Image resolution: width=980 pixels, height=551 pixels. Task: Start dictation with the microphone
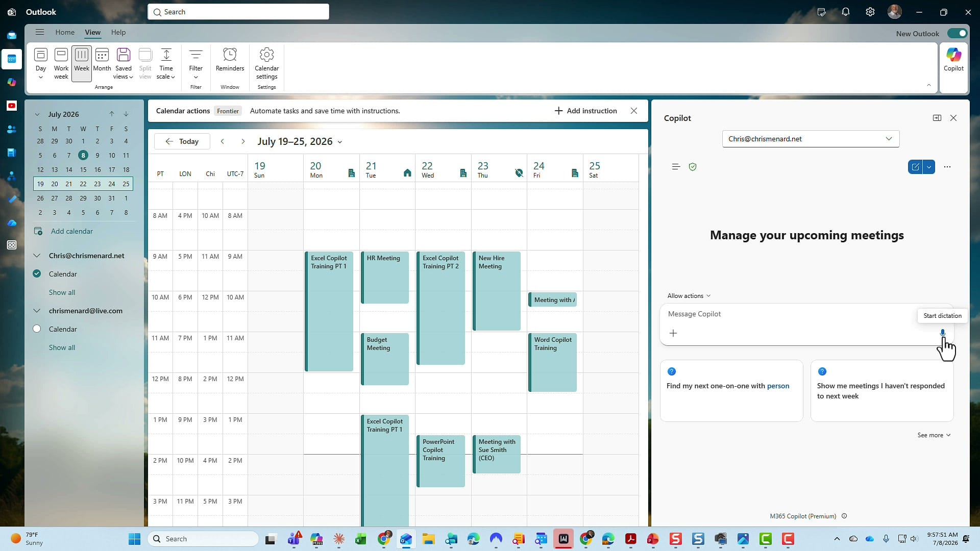pos(943,333)
